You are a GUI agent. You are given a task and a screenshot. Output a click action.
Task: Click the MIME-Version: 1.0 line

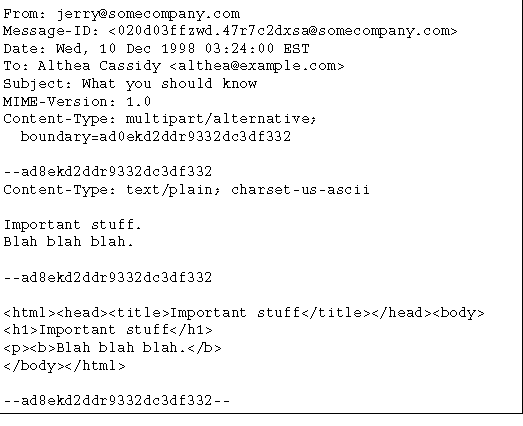coord(77,101)
